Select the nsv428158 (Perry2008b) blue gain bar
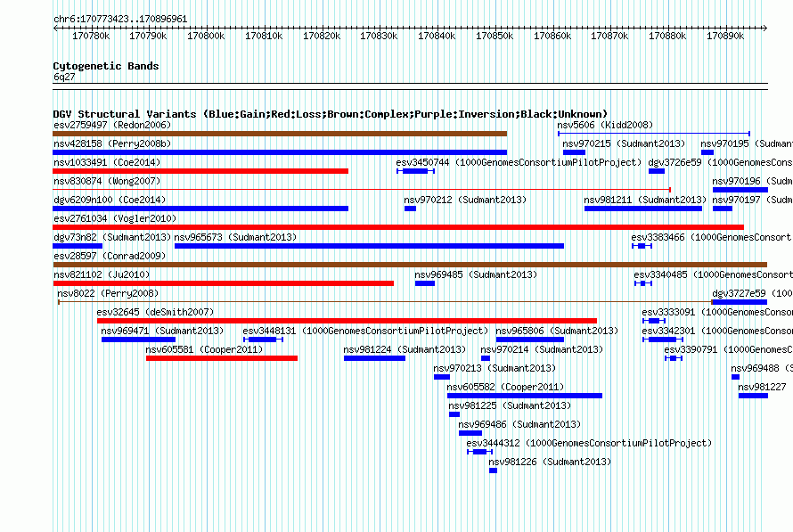Image resolution: width=793 pixels, height=532 pixels. point(280,152)
